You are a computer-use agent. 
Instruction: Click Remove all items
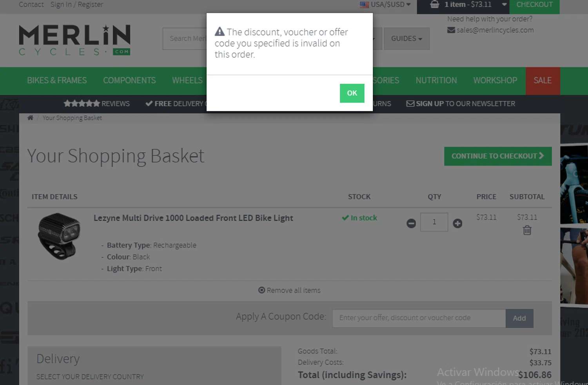pyautogui.click(x=289, y=290)
